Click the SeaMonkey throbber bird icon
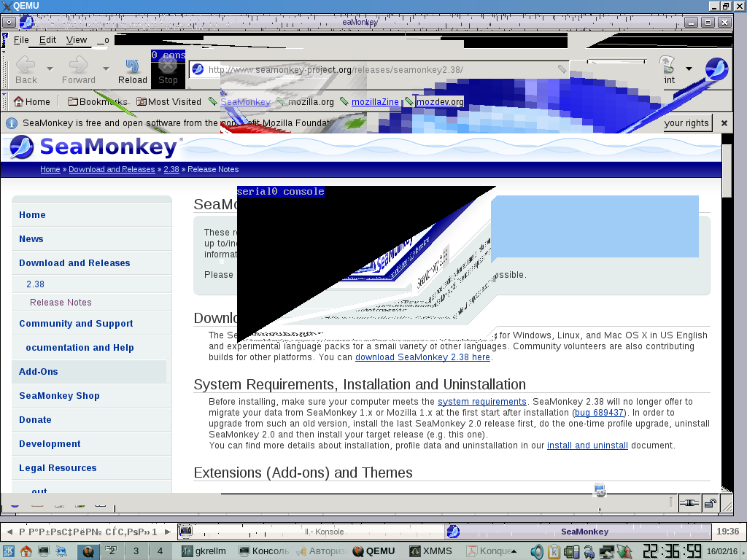The height and width of the screenshot is (560, 747). point(716,70)
